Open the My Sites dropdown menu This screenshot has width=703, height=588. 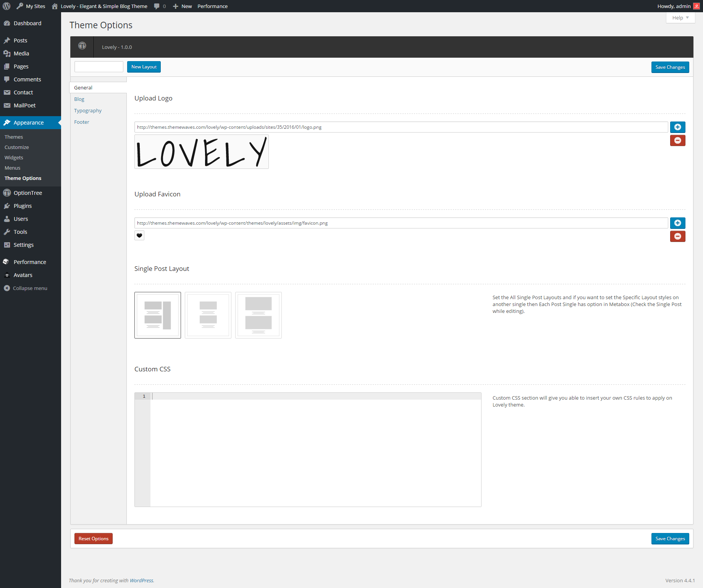(x=35, y=6)
